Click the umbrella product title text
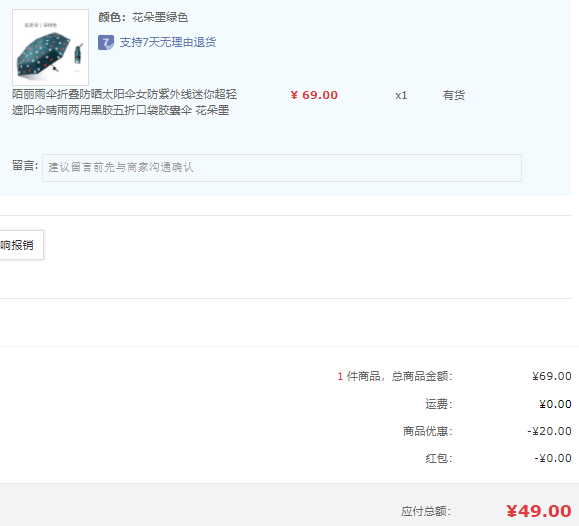This screenshot has width=579, height=526. pos(124,102)
